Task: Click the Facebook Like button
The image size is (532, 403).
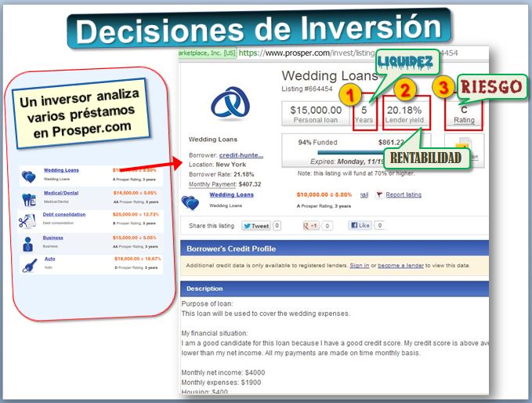Action: [360, 226]
